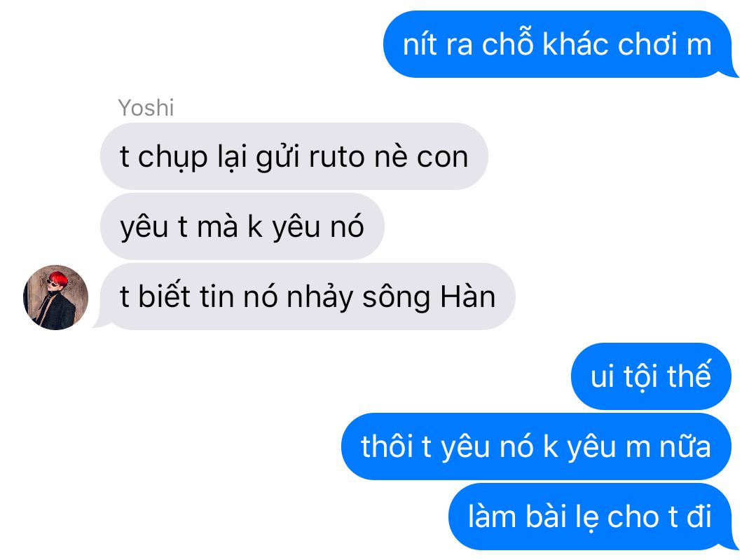Tap the blue bubble "ui tội thế"
Image resolution: width=756 pixels, height=560 pixels.
651,376
